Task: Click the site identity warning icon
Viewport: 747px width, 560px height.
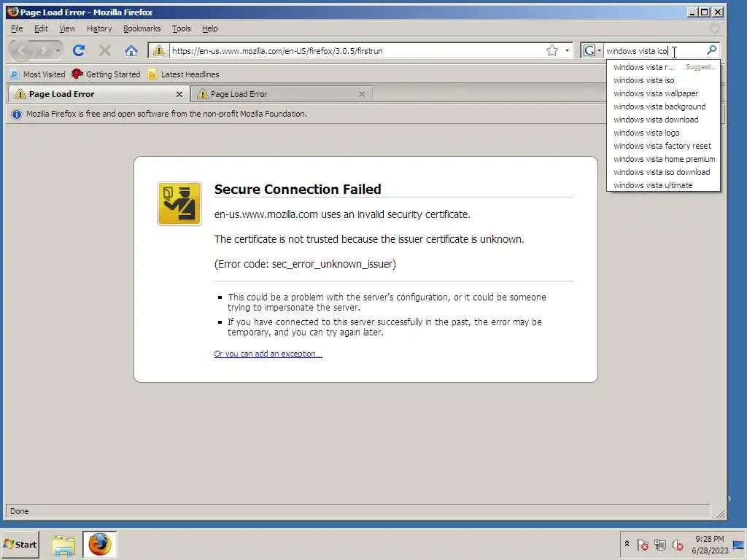Action: pos(158,50)
